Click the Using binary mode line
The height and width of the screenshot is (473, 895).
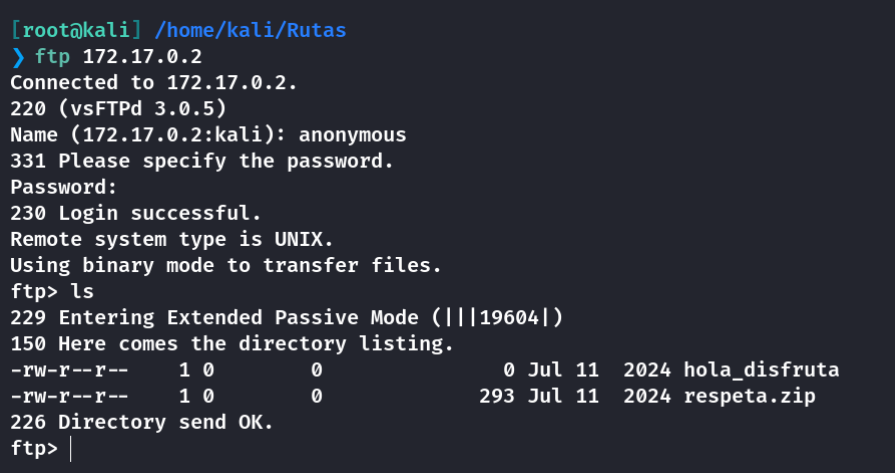click(226, 266)
